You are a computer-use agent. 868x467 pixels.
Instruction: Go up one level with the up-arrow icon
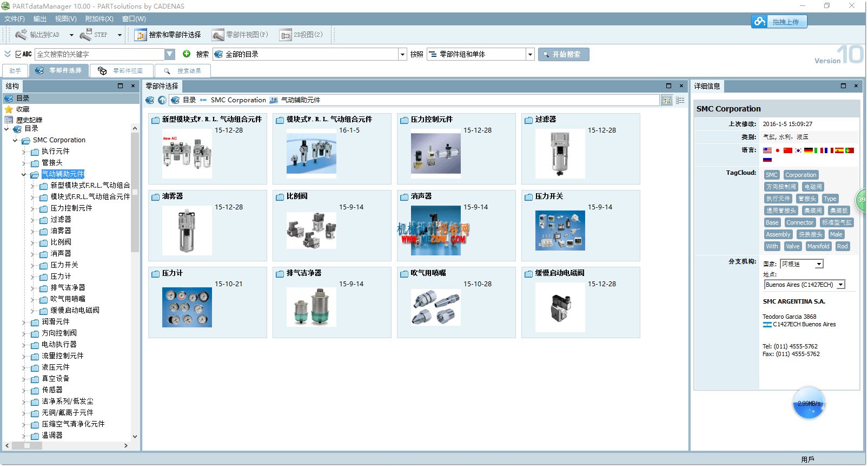162,100
